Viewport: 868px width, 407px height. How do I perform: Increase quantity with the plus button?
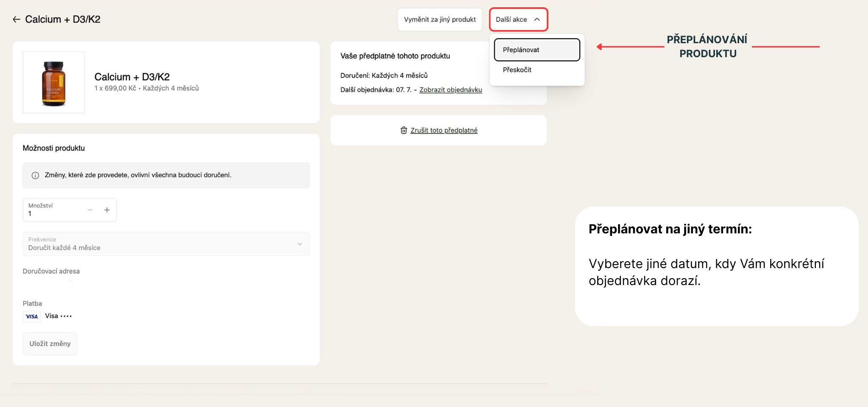(x=107, y=210)
